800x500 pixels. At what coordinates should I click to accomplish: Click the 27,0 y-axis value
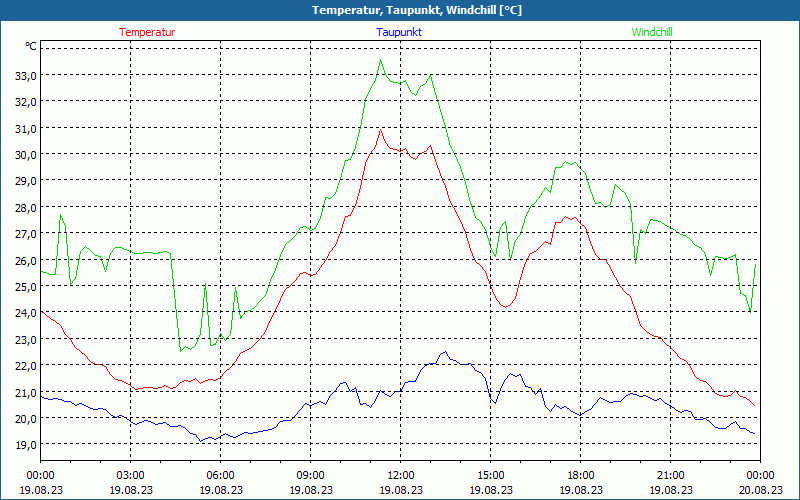point(26,234)
